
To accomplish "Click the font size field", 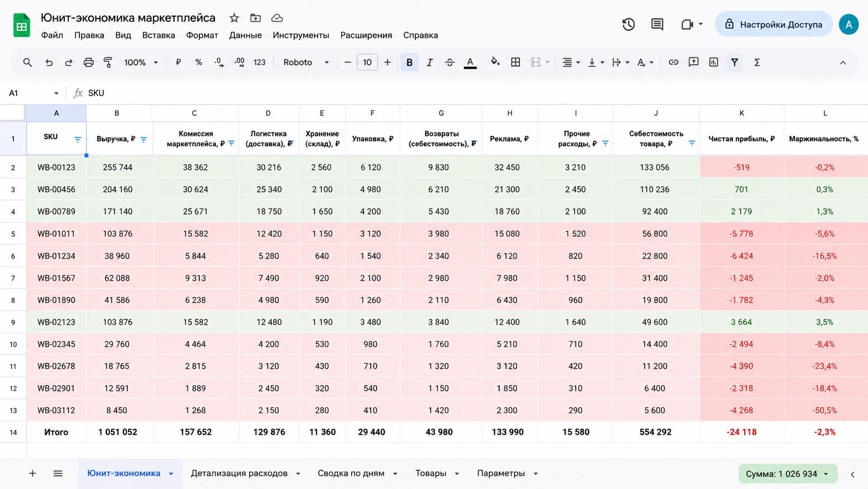I will (x=367, y=62).
